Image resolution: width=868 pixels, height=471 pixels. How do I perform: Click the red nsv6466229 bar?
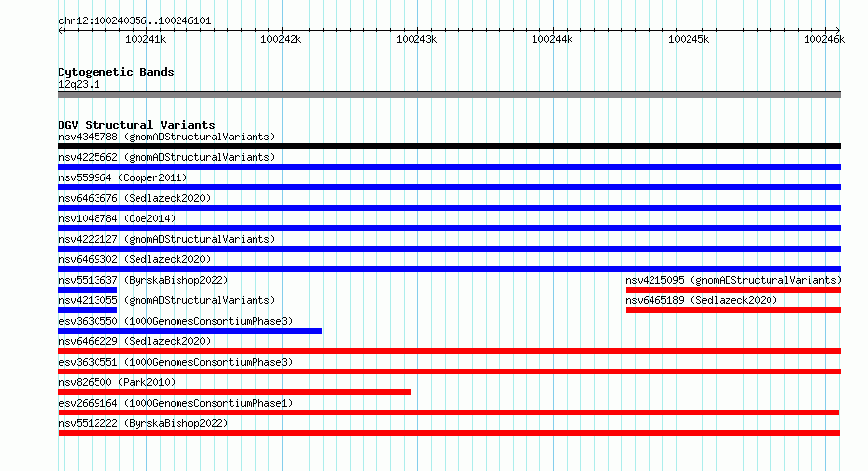coord(449,351)
